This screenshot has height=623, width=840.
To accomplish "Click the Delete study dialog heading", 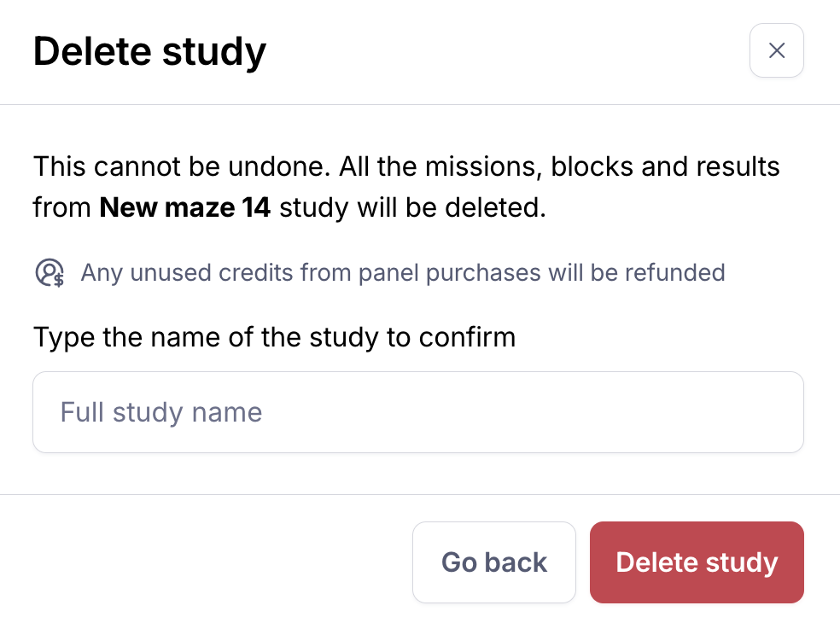I will pos(149,51).
